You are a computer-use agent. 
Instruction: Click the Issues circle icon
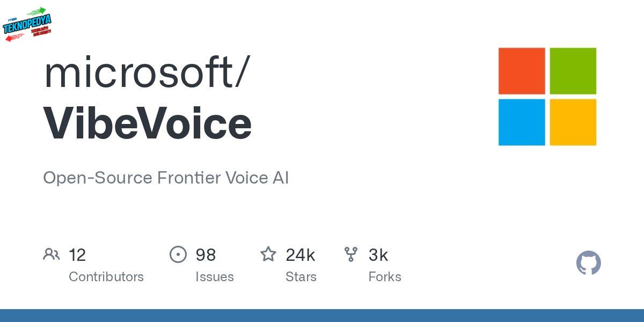click(178, 254)
